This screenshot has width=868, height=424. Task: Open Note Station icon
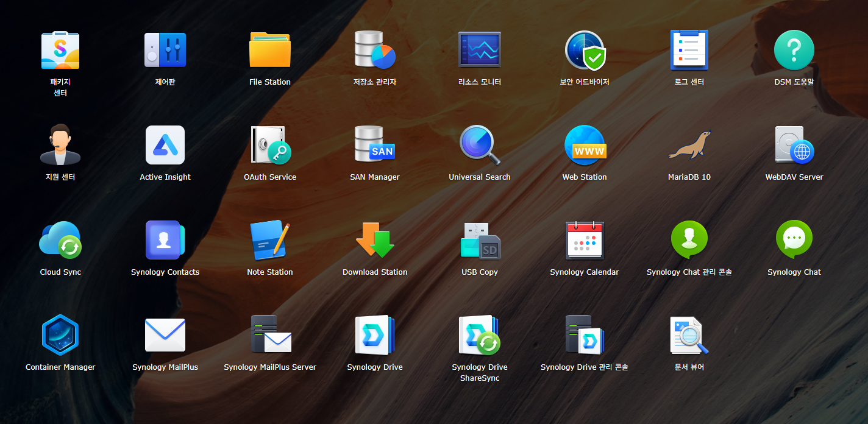[270, 240]
